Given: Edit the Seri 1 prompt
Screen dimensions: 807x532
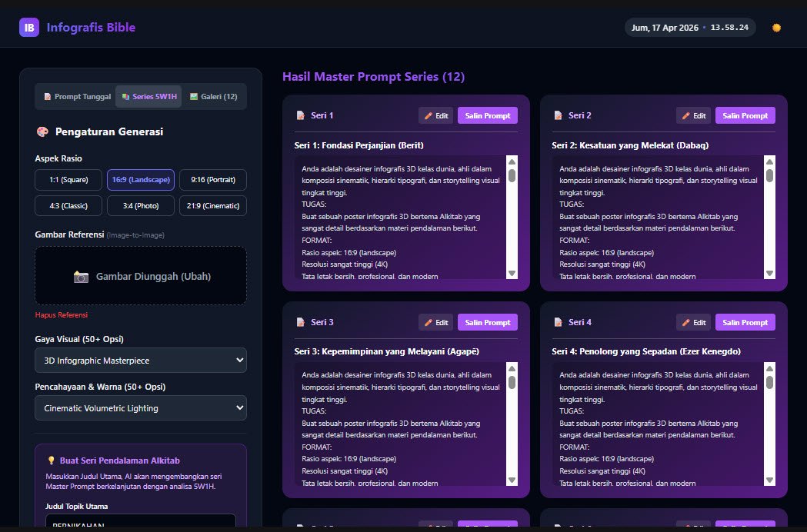Looking at the screenshot, I should coord(436,116).
